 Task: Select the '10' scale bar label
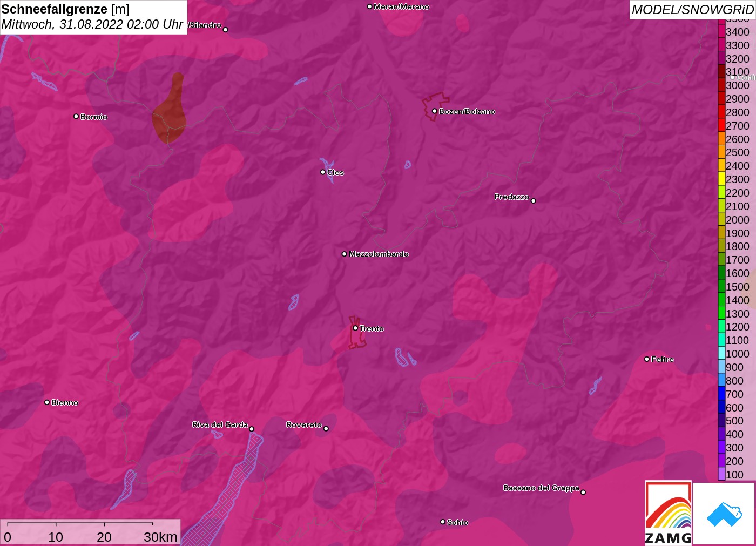pyautogui.click(x=56, y=537)
